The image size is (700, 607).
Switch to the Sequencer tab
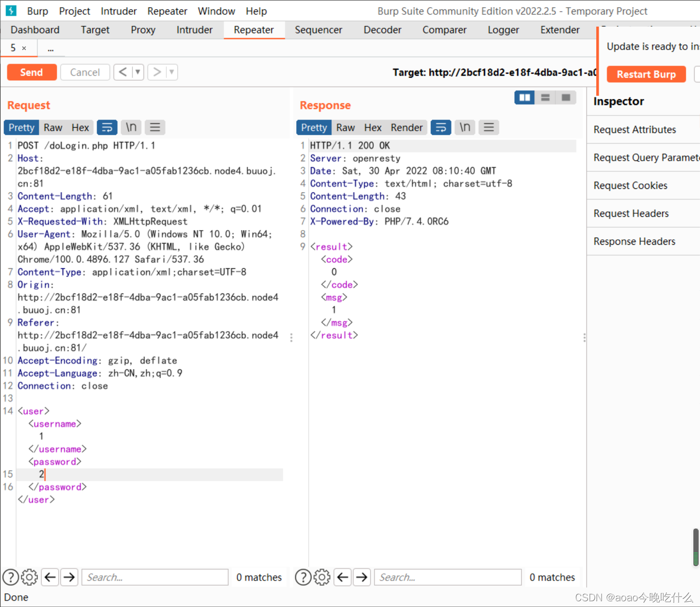click(318, 30)
